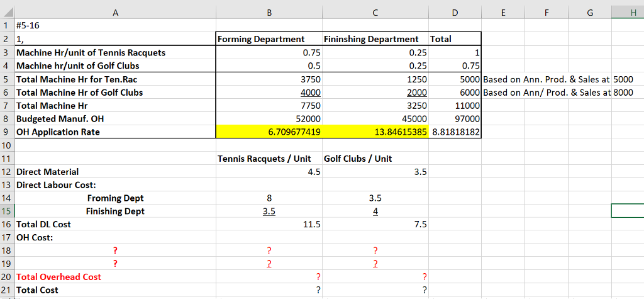
Task: Select row 15 header
Action: point(7,212)
